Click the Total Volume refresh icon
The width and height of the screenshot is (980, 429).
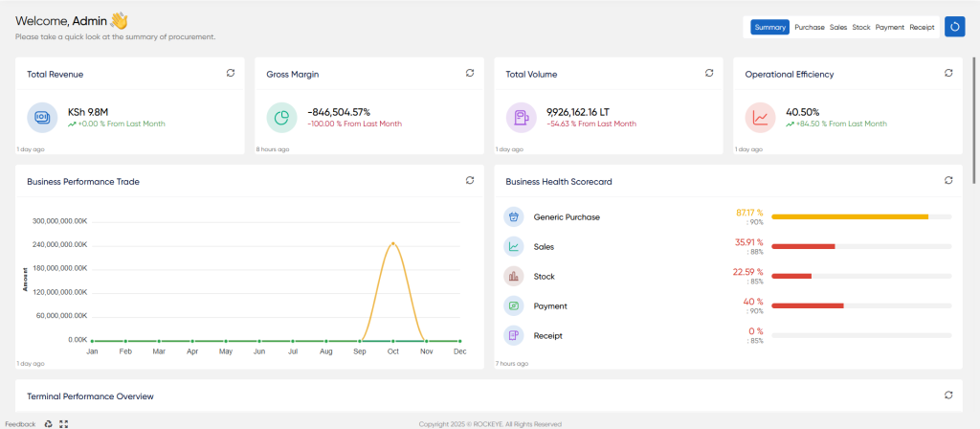[709, 73]
